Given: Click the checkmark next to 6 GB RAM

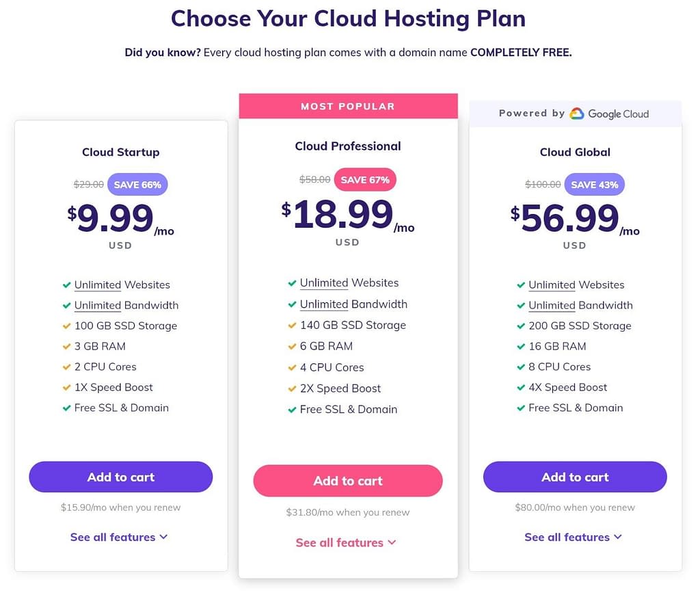Looking at the screenshot, I should 292,347.
